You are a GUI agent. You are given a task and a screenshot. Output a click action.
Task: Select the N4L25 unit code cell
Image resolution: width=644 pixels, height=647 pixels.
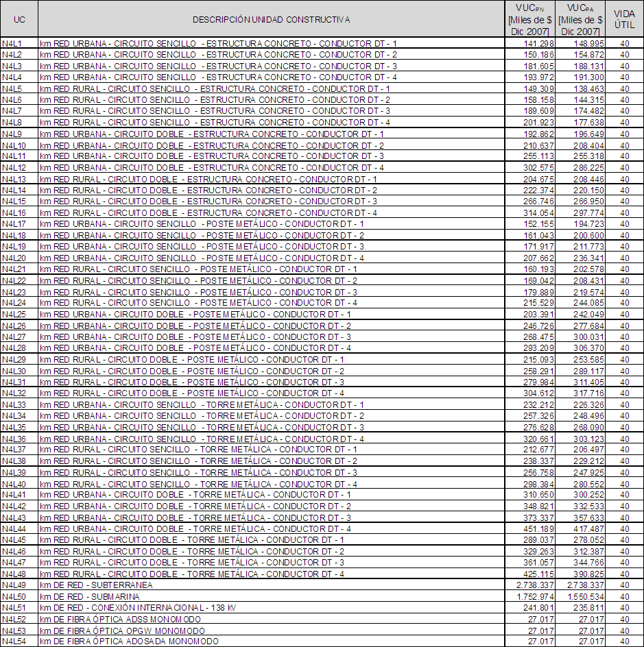point(14,315)
